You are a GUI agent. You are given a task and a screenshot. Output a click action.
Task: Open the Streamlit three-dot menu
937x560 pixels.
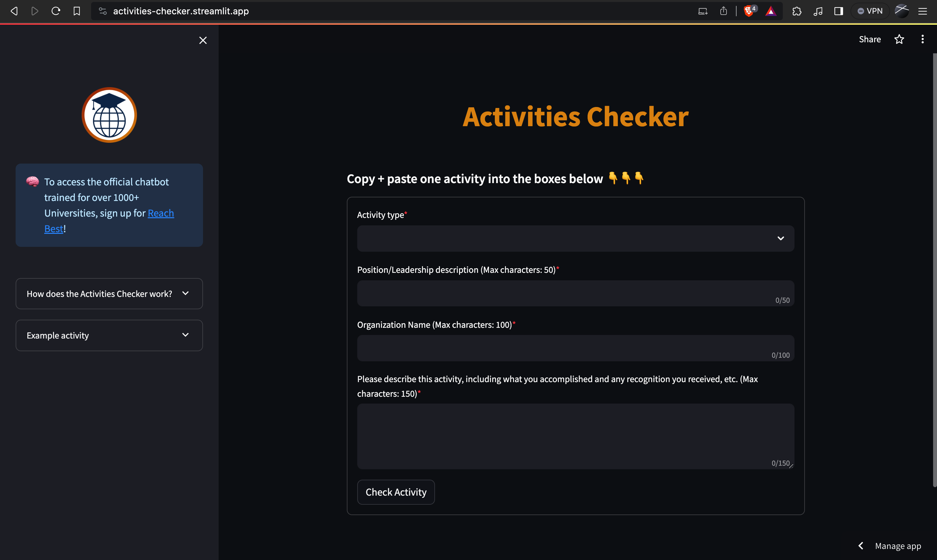pos(922,39)
